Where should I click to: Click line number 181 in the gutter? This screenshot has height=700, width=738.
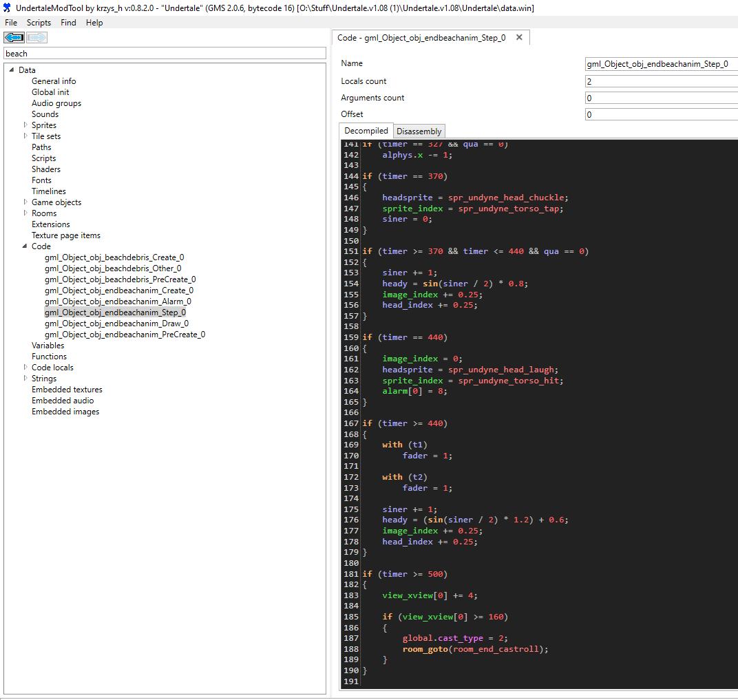[351, 574]
